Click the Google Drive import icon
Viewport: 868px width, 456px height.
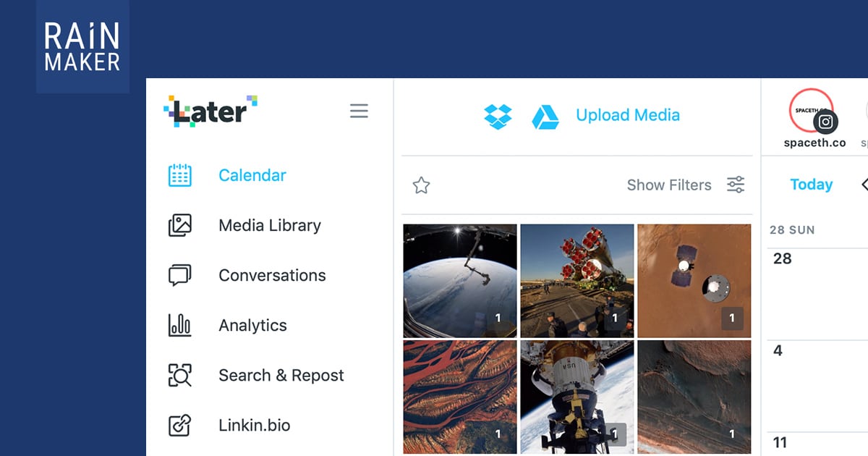(545, 117)
